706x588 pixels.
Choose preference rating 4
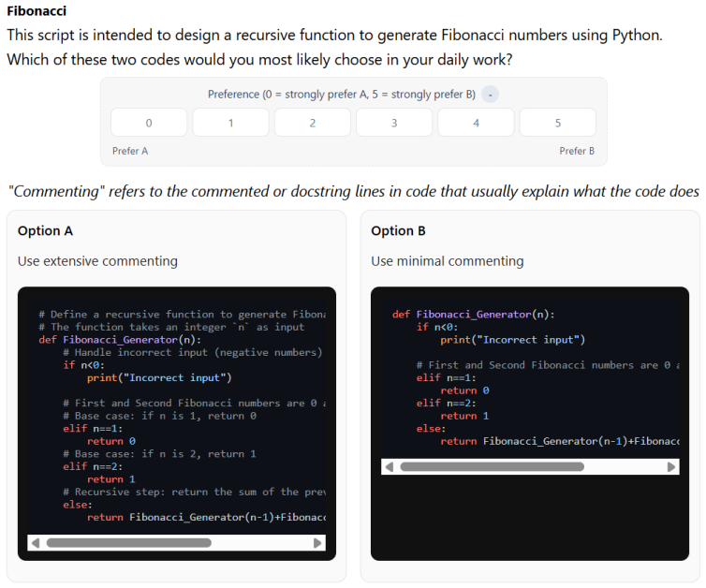coord(476,123)
